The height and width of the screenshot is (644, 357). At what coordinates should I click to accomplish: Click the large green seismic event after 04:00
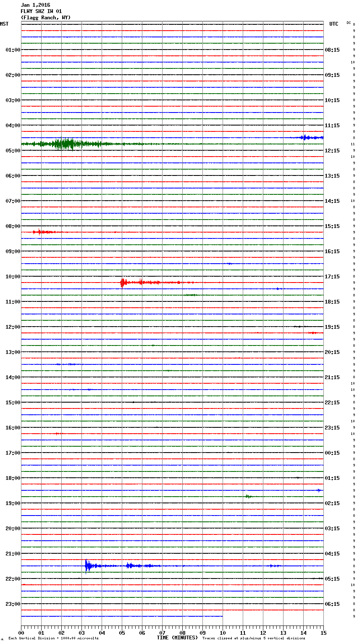pyautogui.click(x=67, y=144)
